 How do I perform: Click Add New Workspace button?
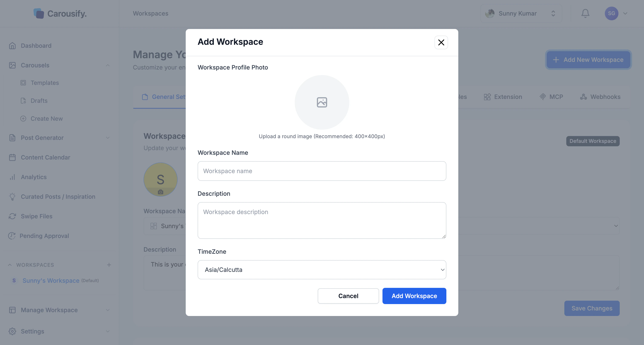588,59
